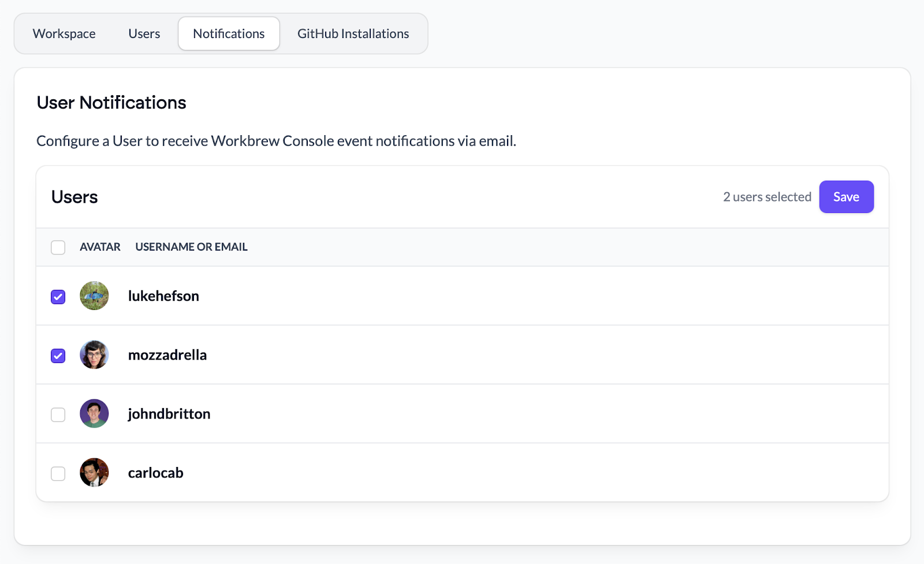Click the USERNAME OR EMAIL column header
This screenshot has height=564, width=924.
pos(191,247)
